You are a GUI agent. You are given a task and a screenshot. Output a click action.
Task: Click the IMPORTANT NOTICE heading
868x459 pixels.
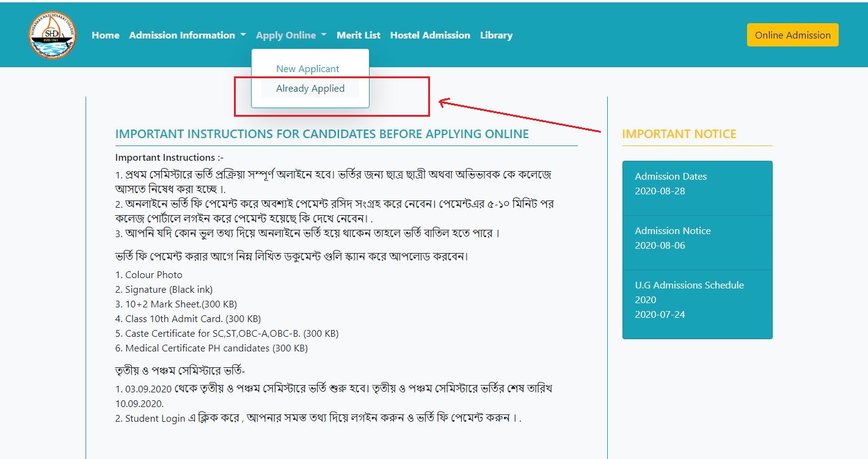click(679, 134)
